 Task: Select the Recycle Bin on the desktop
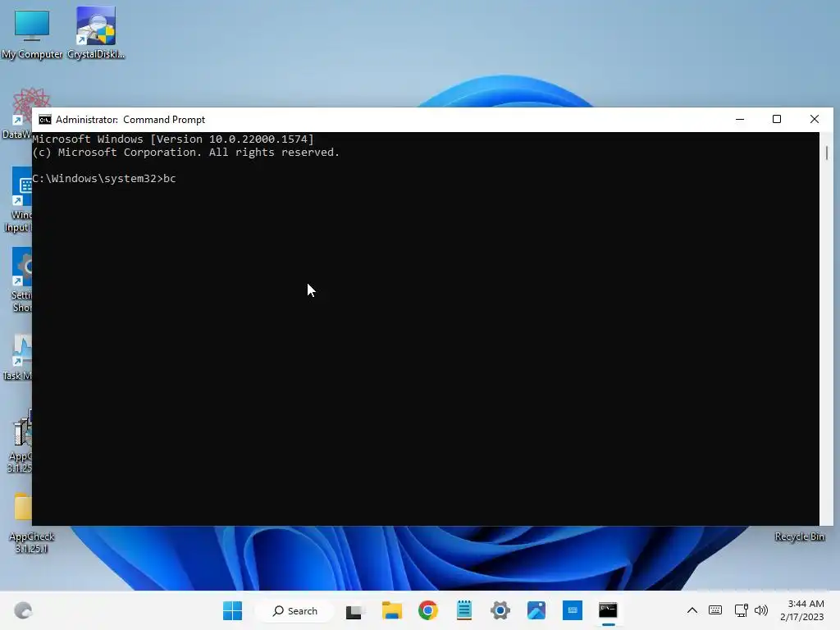point(799,536)
